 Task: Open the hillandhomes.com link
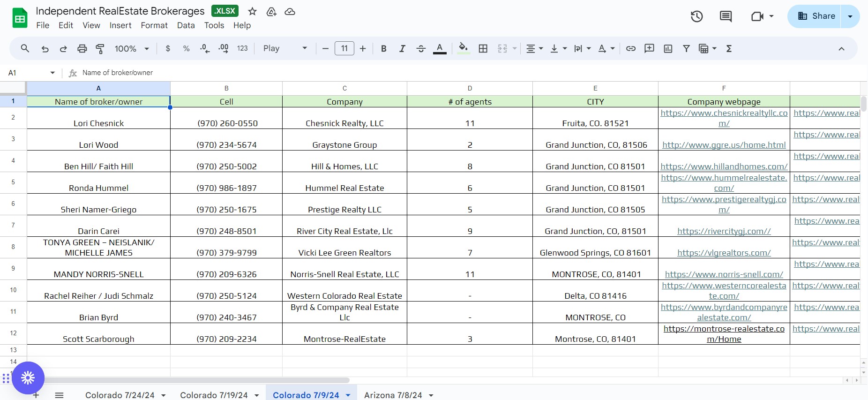pyautogui.click(x=724, y=166)
